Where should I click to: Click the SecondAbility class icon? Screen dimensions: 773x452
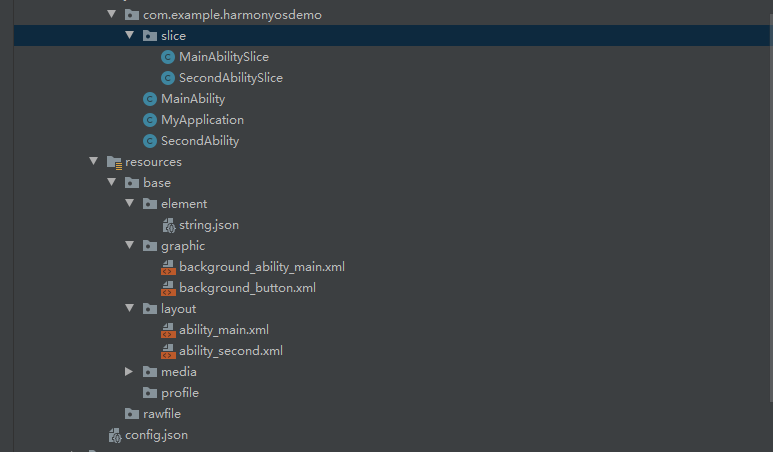pyautogui.click(x=150, y=141)
